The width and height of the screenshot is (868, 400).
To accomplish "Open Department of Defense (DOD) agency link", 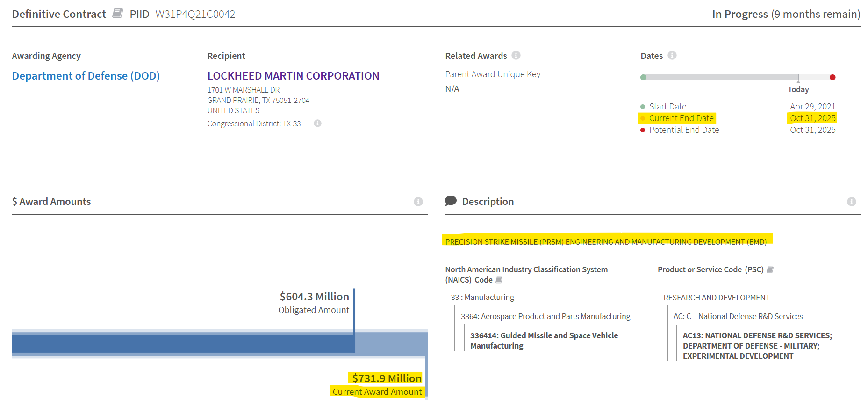I will pyautogui.click(x=86, y=76).
